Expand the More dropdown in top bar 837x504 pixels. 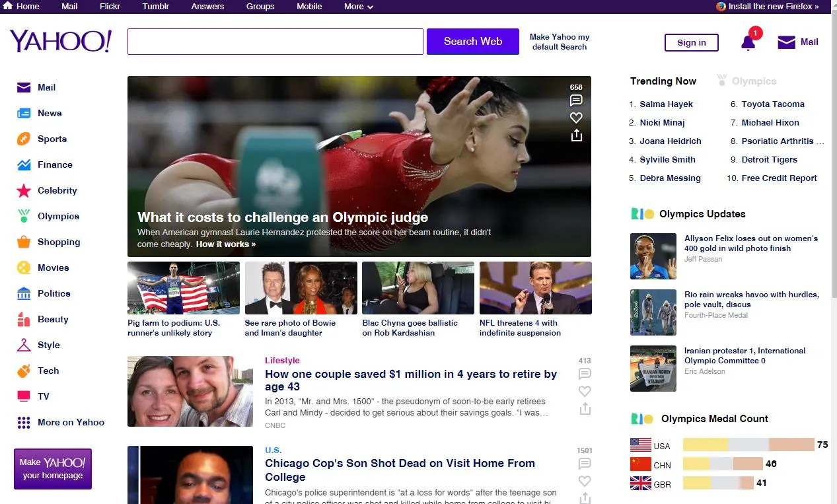[x=359, y=7]
